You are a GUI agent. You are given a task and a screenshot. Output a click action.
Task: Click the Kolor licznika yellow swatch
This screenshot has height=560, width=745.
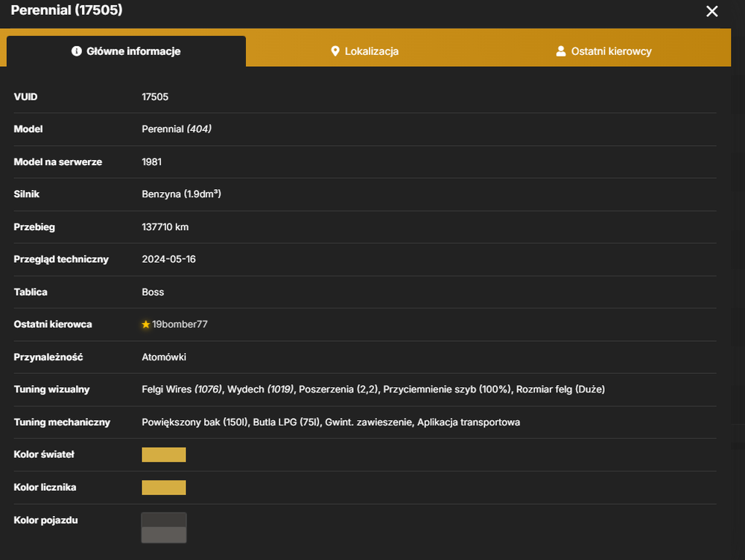(x=164, y=487)
